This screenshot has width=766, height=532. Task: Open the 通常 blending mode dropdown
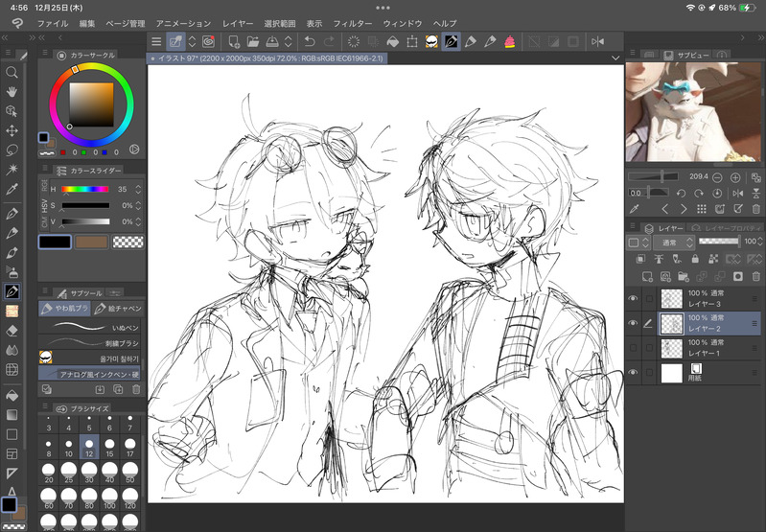pos(675,243)
